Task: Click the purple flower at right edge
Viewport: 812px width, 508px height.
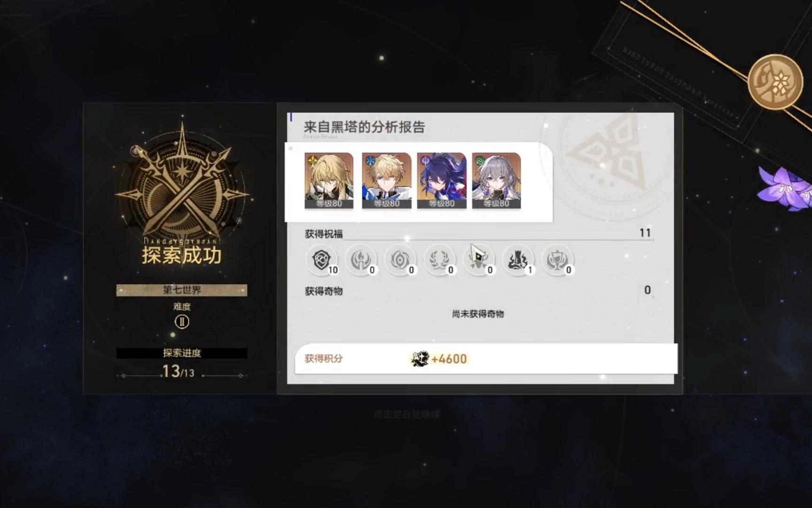Action: pyautogui.click(x=786, y=189)
